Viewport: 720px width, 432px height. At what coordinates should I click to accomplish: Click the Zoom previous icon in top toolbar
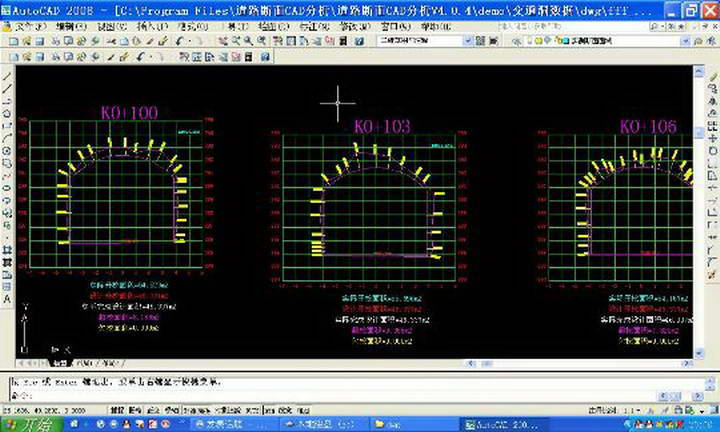click(x=262, y=41)
